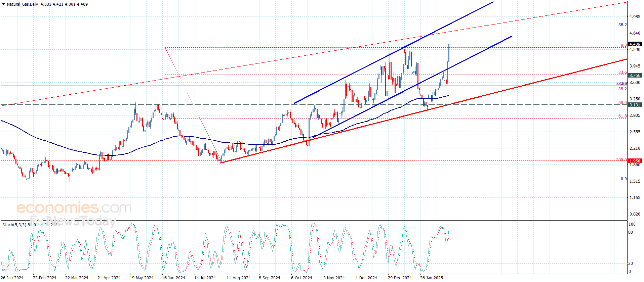This screenshot has width=644, height=282.
Task: Click the 4.640 price axis label
Action: click(635, 33)
